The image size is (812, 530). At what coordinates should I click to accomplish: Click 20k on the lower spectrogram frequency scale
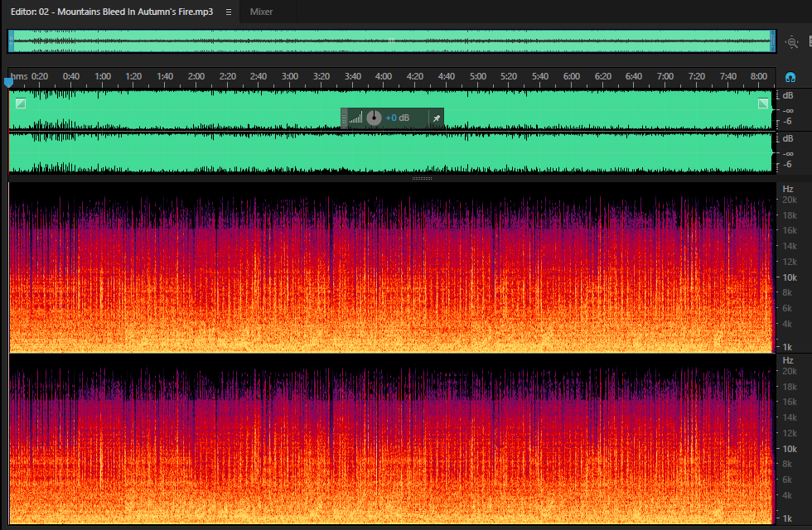790,372
